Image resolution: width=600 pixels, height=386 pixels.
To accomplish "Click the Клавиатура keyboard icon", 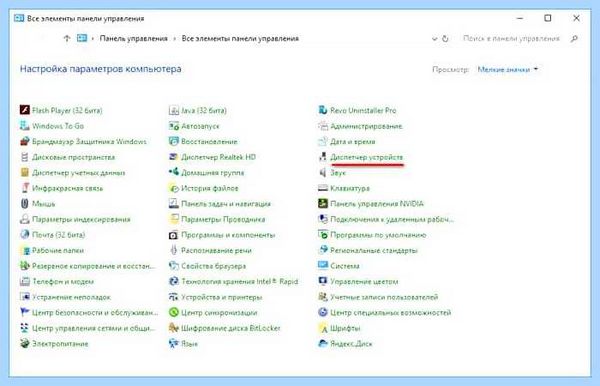I will coord(323,188).
